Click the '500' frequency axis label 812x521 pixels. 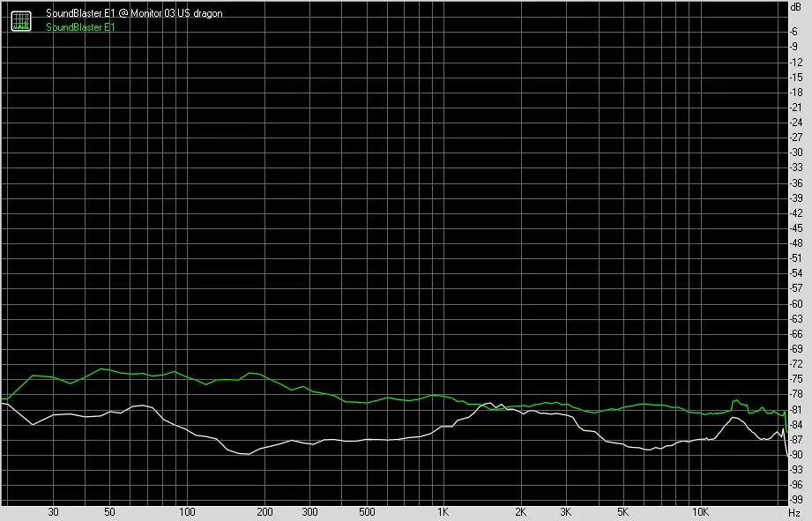point(367,512)
